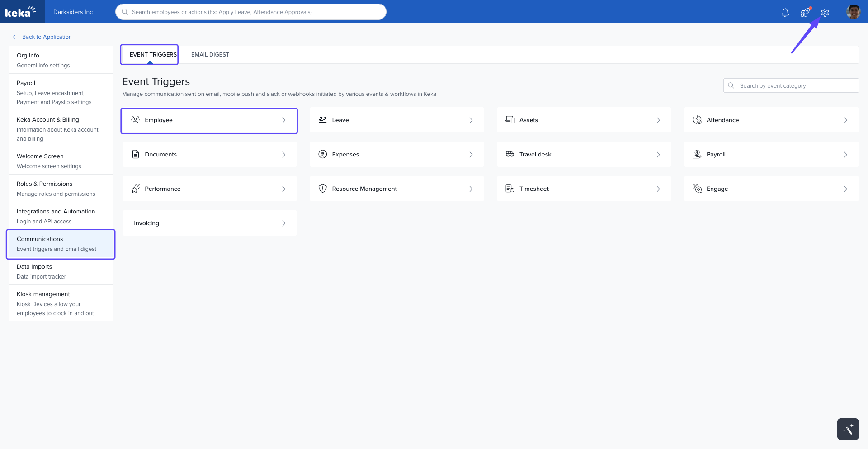This screenshot has height=449, width=868.
Task: Click the Keka logo
Action: [x=21, y=12]
